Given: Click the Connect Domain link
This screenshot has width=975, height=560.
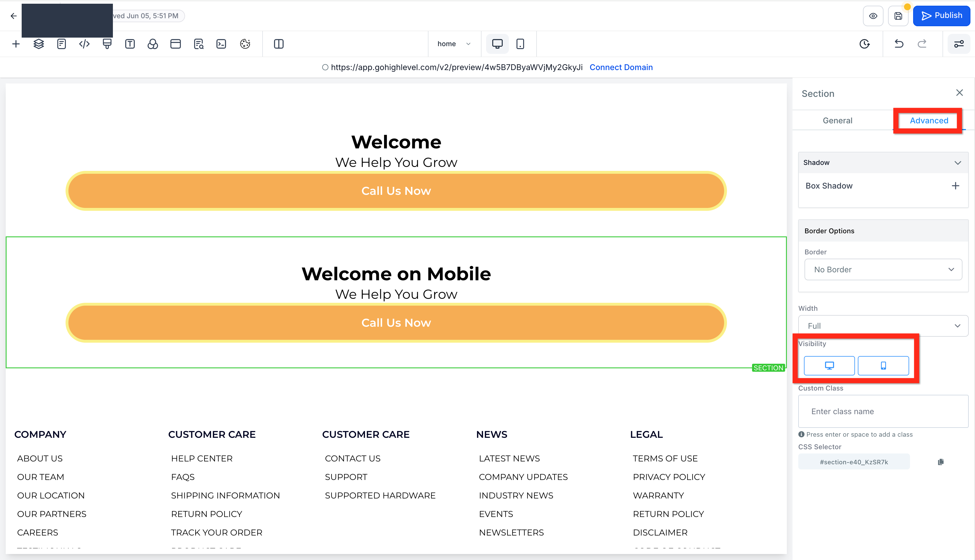Looking at the screenshot, I should click(x=621, y=67).
